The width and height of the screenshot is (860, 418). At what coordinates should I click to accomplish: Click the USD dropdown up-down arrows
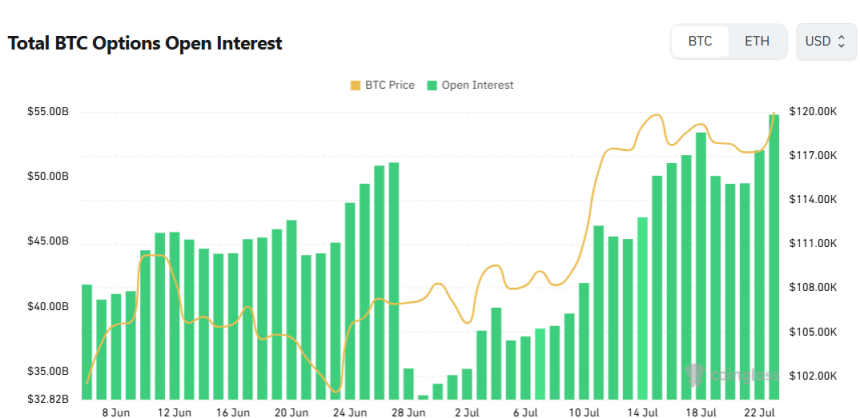(x=841, y=41)
